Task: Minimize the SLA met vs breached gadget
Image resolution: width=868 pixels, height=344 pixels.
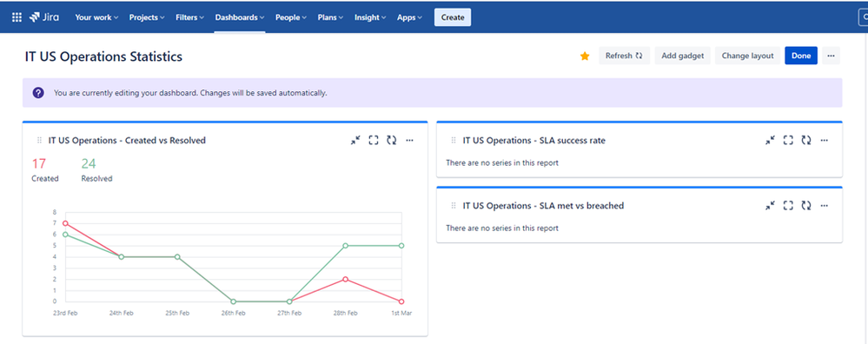Action: (x=770, y=206)
